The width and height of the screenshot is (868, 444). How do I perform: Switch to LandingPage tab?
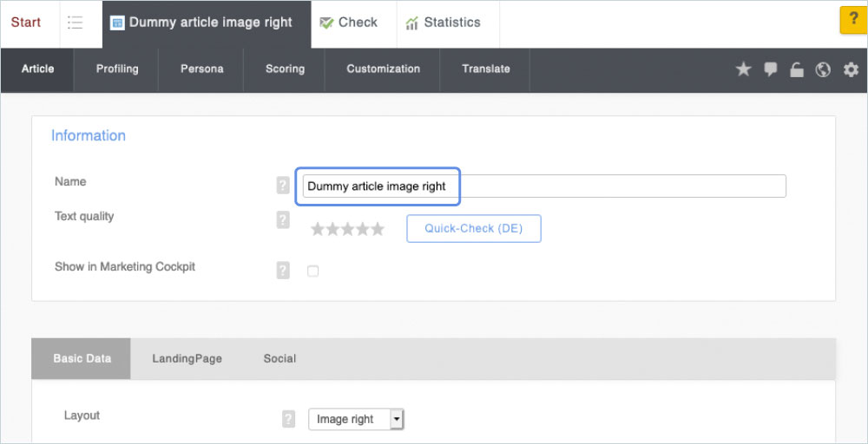187,358
